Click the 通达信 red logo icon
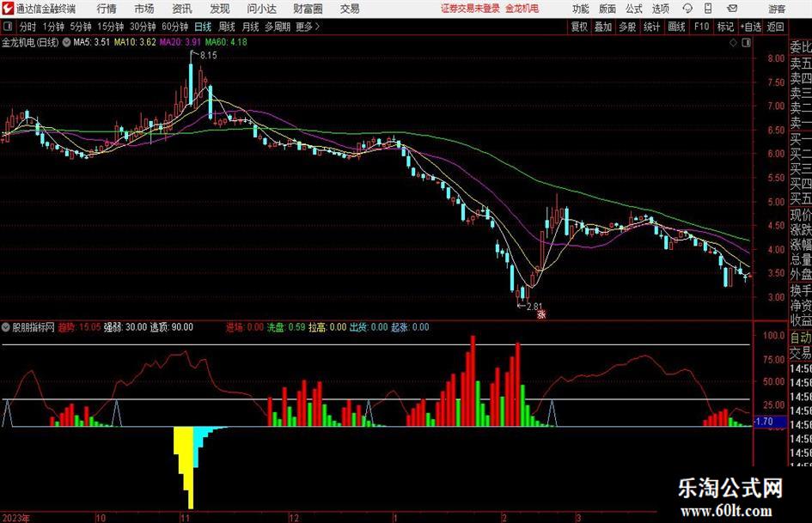This screenshot has height=523, width=812. click(x=8, y=9)
